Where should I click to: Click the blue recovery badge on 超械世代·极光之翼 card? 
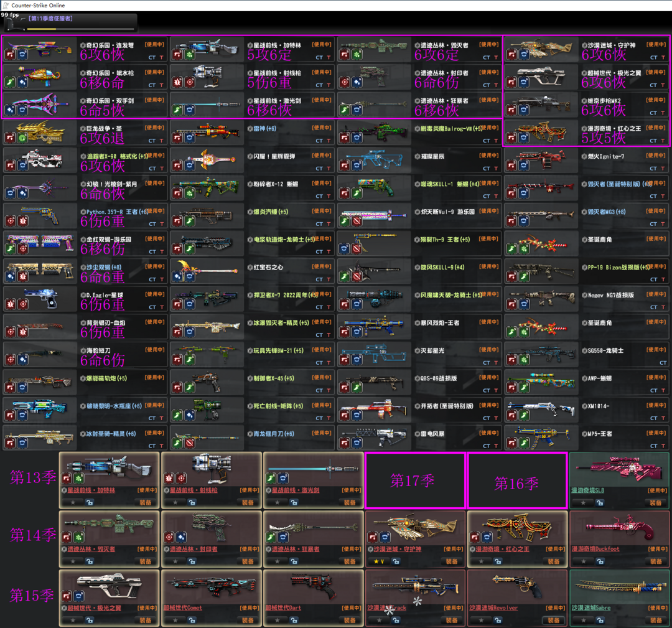pos(79,596)
